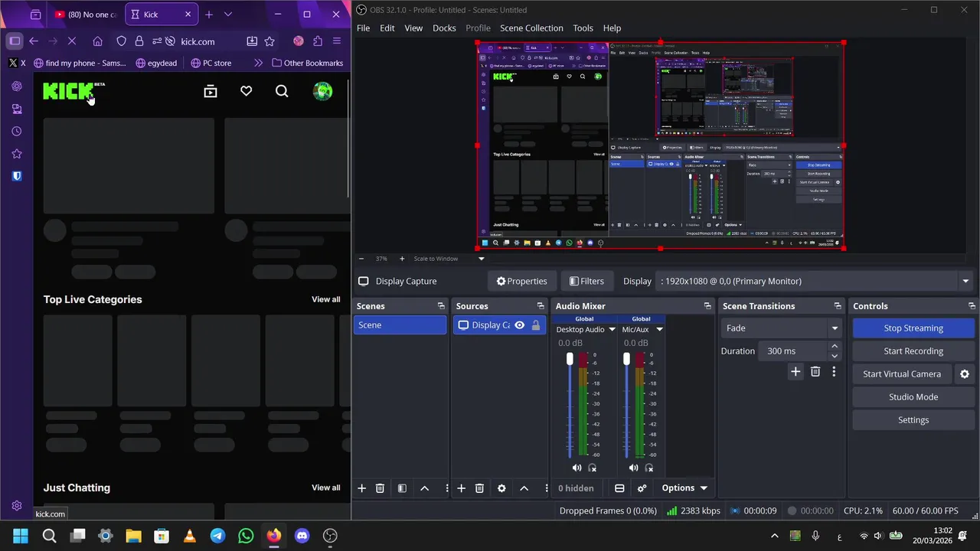Screen dimensions: 980x551
Task: Move scene up with Scenes arrow
Action: click(x=424, y=488)
